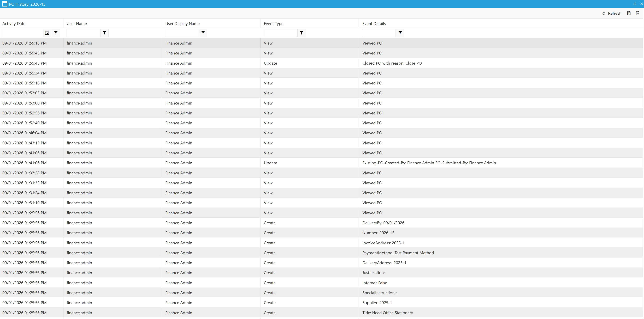Click 'Viewed PO' in the 01:52:40 PM row
This screenshot has width=644, height=319.
tap(372, 123)
